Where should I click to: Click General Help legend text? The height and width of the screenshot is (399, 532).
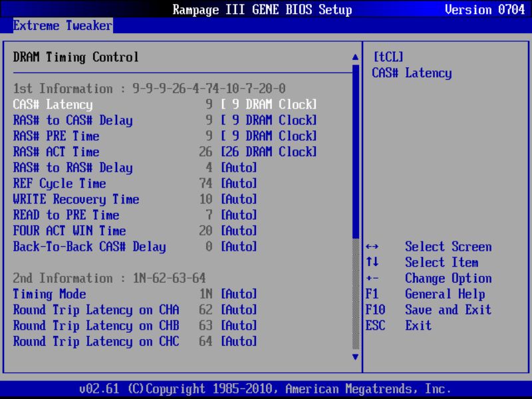point(445,294)
